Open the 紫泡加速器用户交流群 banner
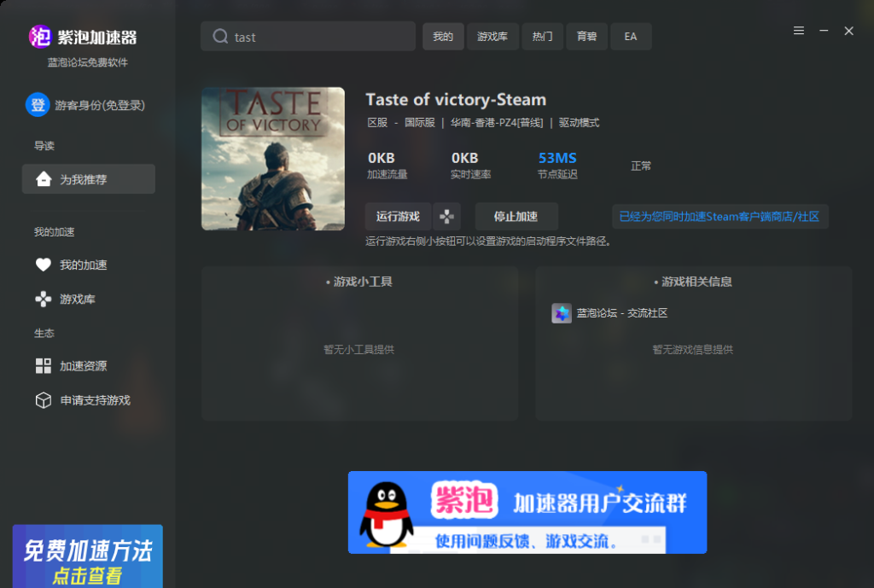The image size is (874, 588). [527, 512]
